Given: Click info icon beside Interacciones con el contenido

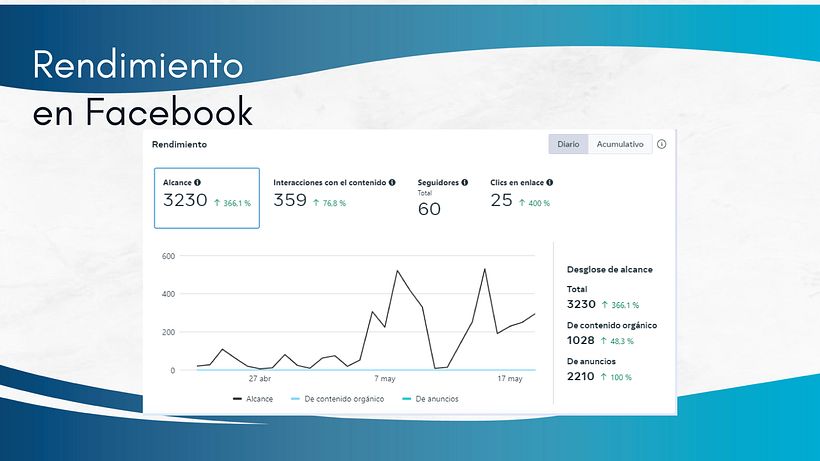Looking at the screenshot, I should point(392,182).
